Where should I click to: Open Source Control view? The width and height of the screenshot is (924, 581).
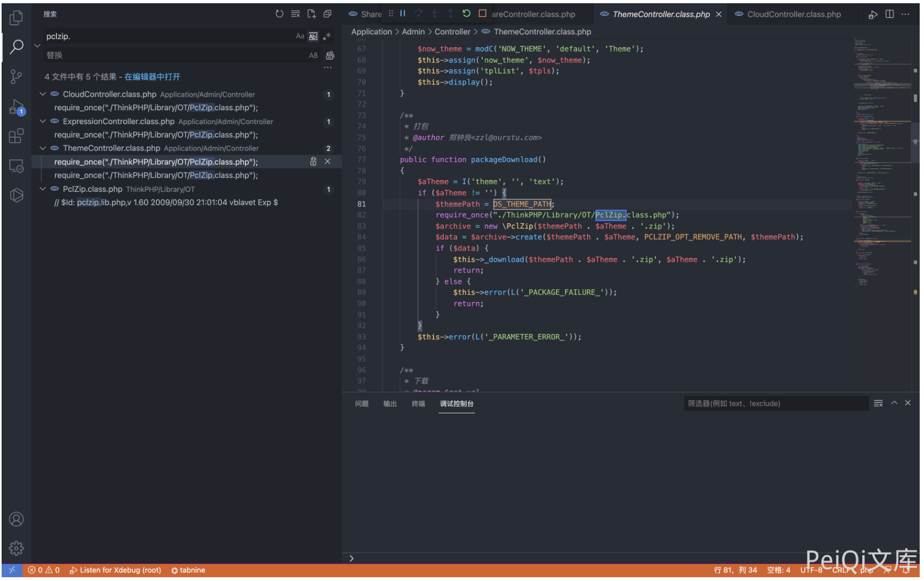[x=16, y=77]
